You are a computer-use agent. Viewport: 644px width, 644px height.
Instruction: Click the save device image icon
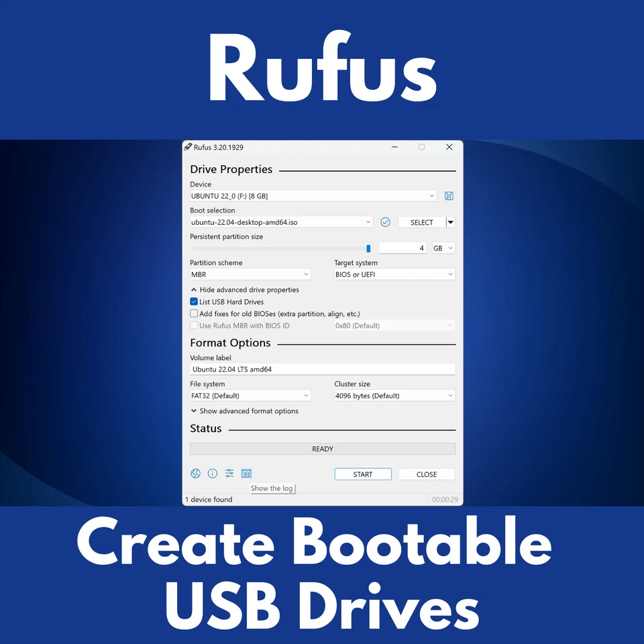[x=449, y=196]
